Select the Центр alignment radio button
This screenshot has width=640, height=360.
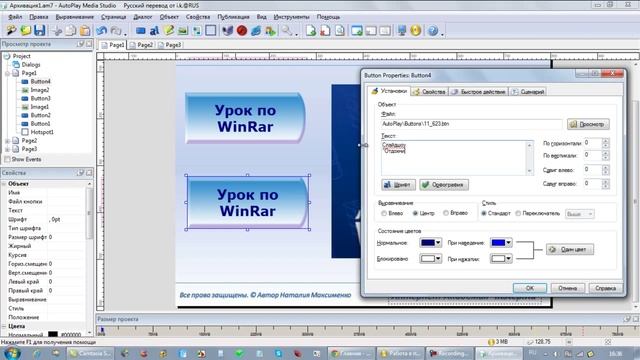click(x=415, y=213)
